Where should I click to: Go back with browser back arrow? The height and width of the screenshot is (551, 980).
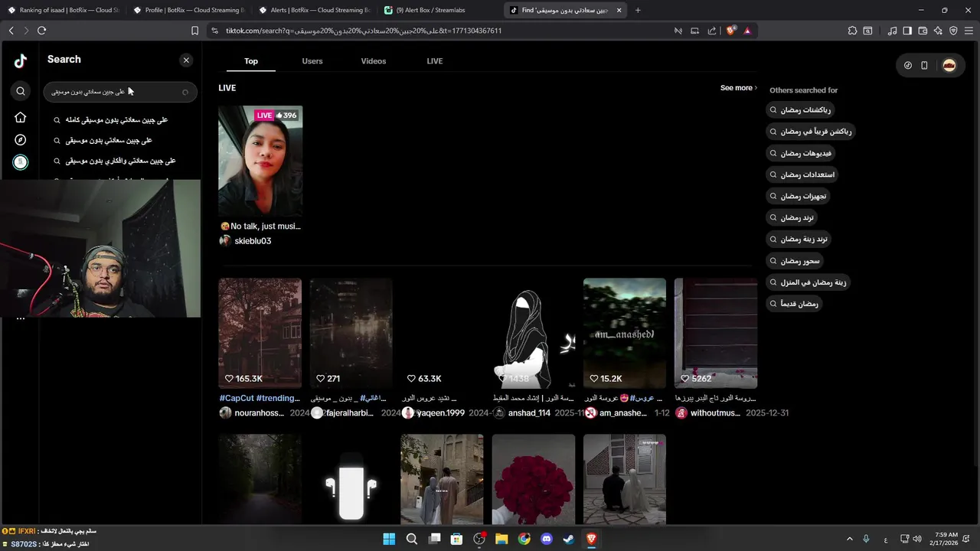click(x=11, y=31)
